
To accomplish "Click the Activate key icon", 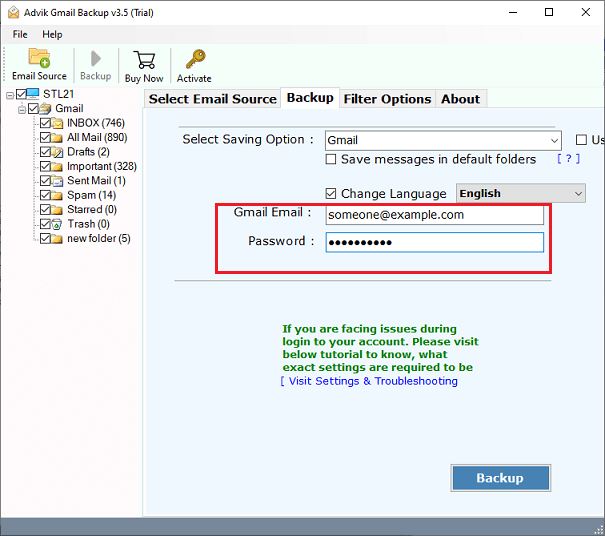I will pos(195,59).
